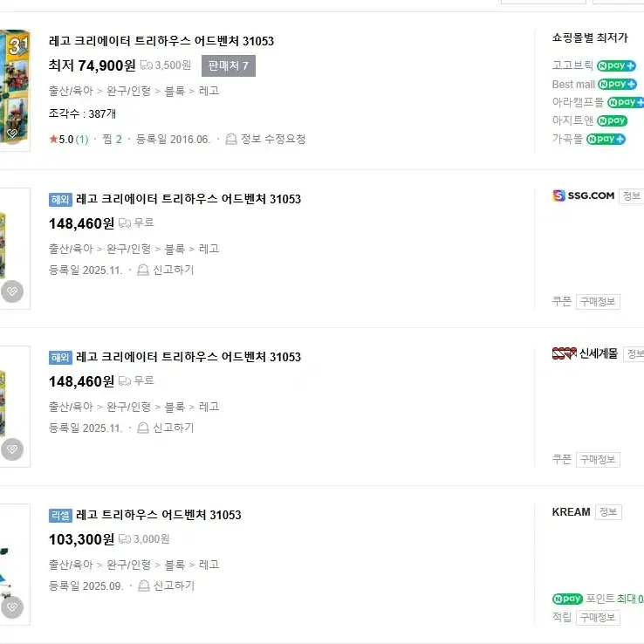Click 정보 button next to KREAM
The width and height of the screenshot is (644, 644).
point(608,512)
